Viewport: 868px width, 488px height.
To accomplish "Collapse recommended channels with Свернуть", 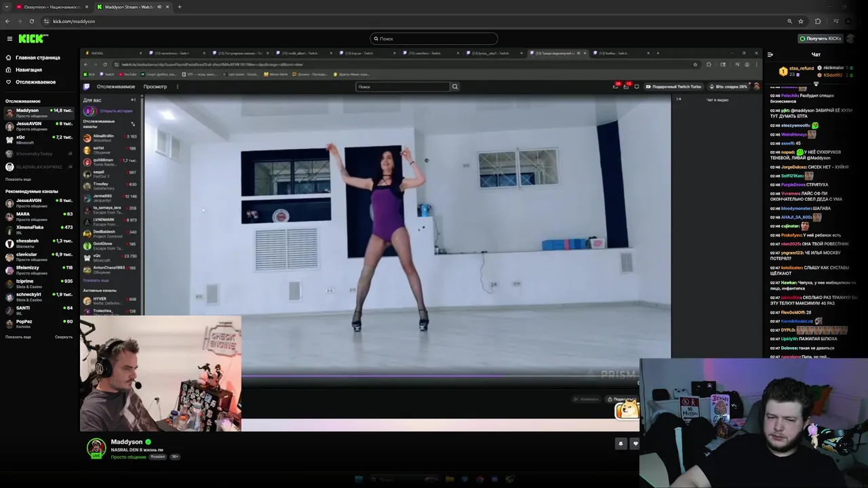I will point(64,337).
